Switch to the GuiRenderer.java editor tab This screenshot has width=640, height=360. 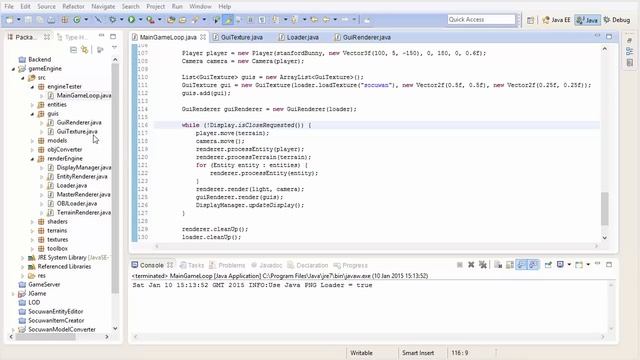(366, 37)
